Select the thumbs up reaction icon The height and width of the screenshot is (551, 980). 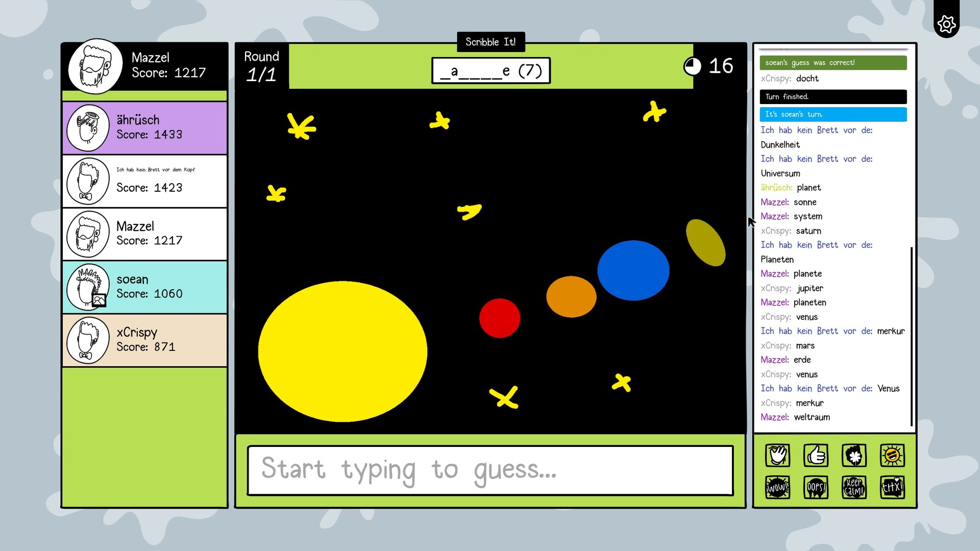(x=815, y=455)
